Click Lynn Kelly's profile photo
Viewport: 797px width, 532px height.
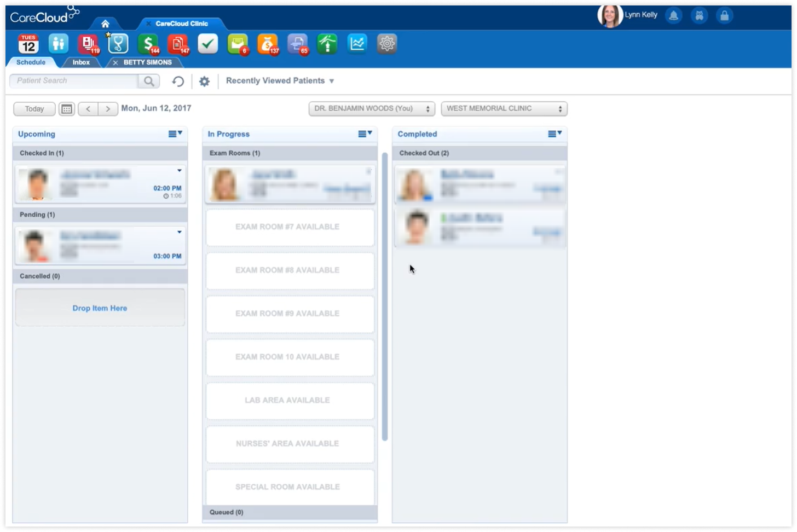[609, 16]
